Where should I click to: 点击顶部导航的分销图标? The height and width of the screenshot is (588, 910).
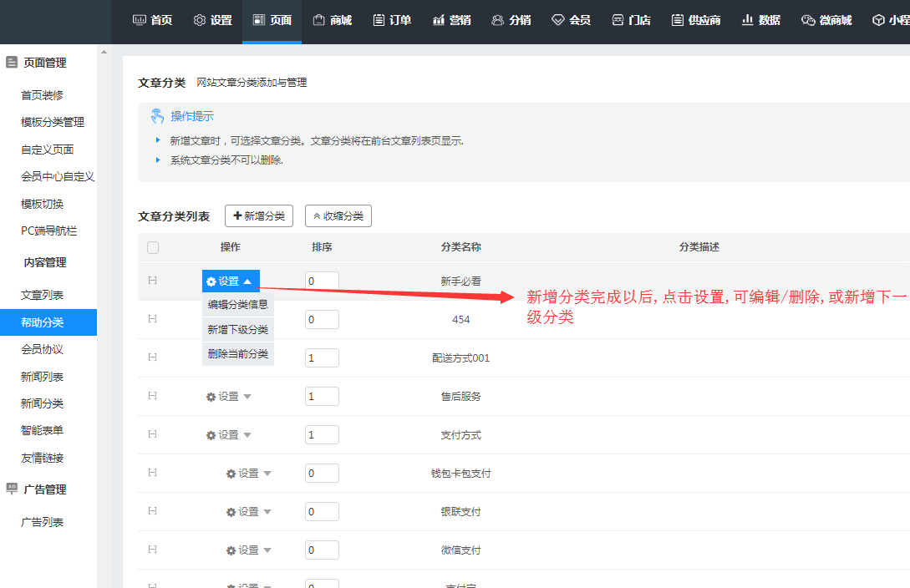click(497, 18)
